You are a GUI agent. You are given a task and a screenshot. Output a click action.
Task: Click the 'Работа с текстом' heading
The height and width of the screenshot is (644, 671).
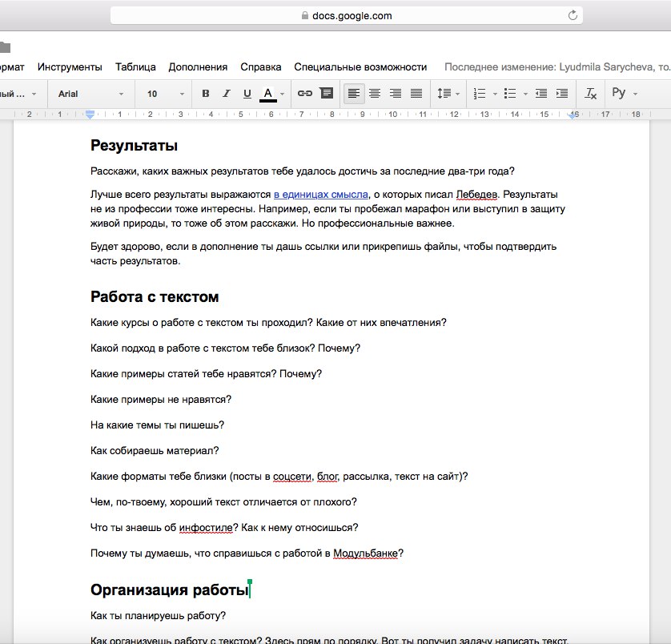point(155,296)
